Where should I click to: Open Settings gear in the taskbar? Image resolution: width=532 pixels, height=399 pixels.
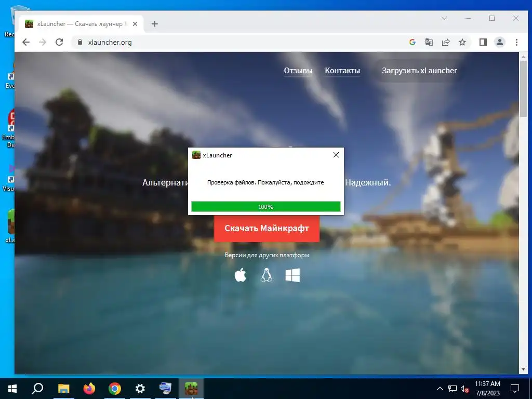[x=140, y=389]
